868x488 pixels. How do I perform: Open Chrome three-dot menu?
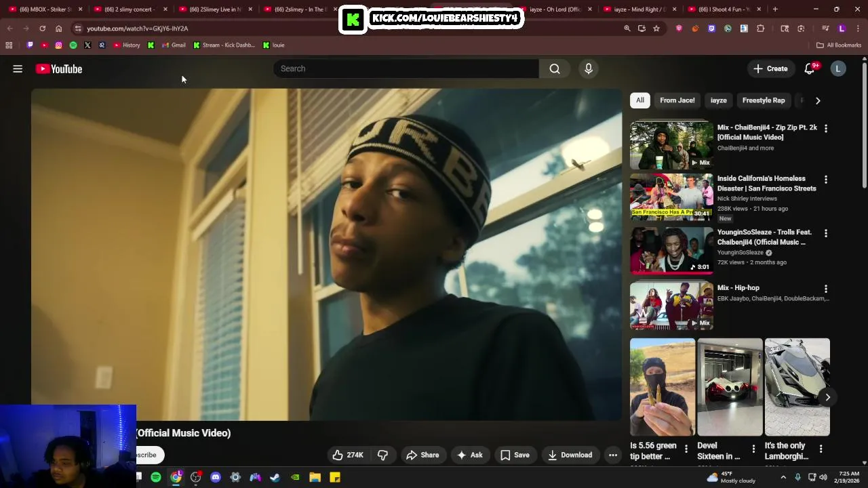point(858,28)
